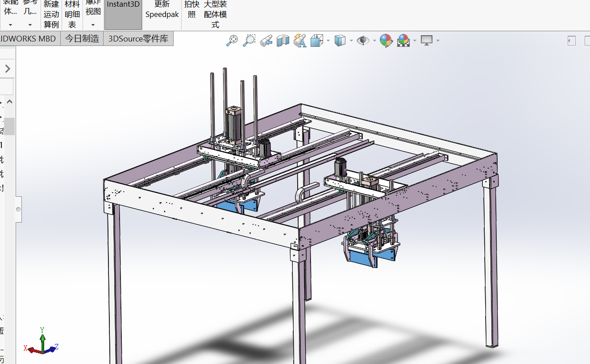The width and height of the screenshot is (590, 364).
Task: Expand the Apply Scene dropdown arrow
Action: (415, 41)
